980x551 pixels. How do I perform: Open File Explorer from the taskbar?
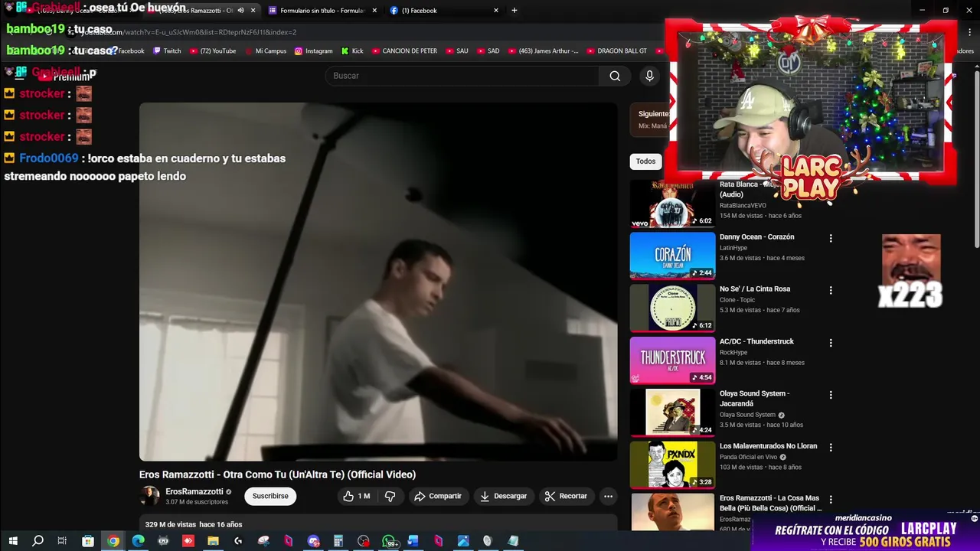tap(213, 541)
